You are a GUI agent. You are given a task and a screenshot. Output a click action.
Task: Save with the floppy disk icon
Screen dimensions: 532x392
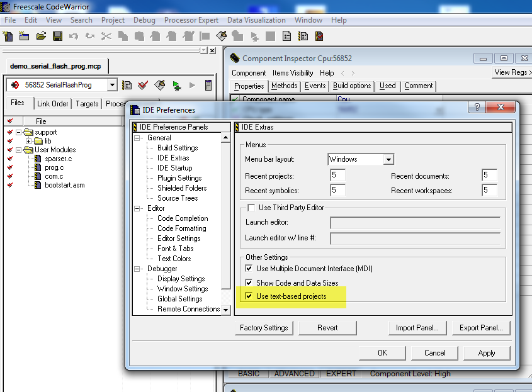pos(57,36)
